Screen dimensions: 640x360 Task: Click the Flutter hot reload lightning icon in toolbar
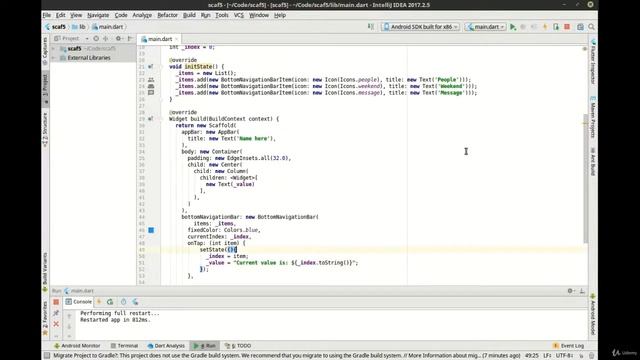coord(545,27)
